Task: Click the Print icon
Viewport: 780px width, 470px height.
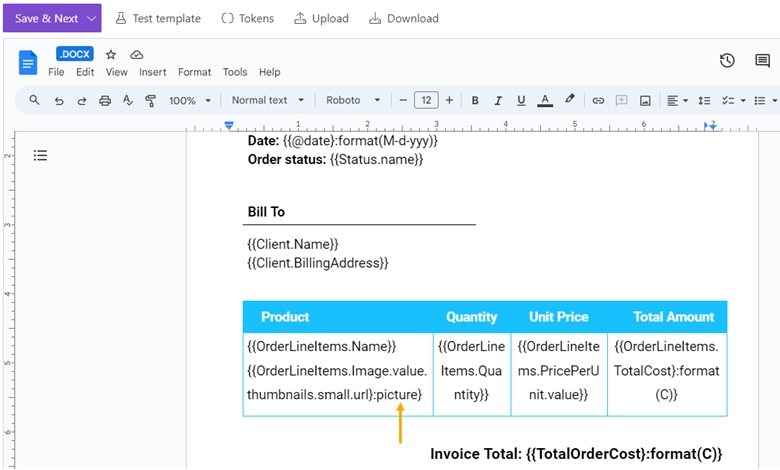Action: 105,101
